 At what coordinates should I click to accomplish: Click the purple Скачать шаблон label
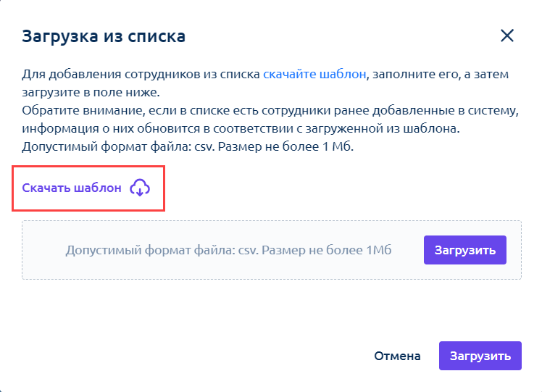(x=72, y=188)
